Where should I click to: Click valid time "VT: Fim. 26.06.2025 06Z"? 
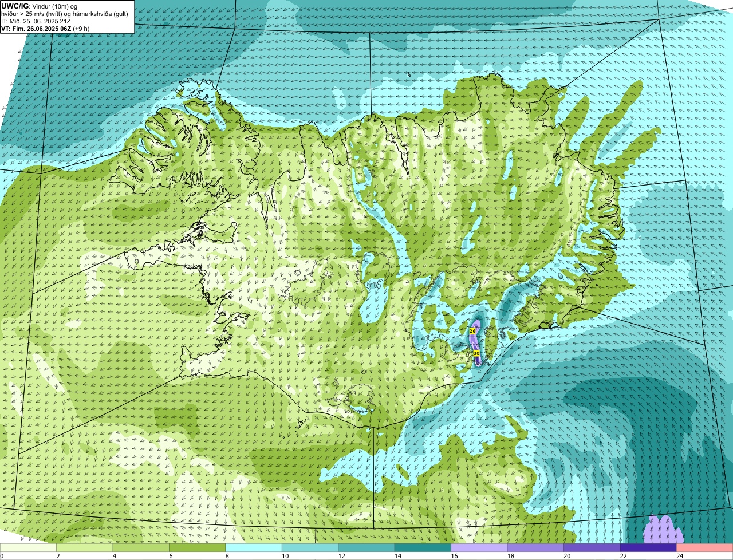pos(36,28)
